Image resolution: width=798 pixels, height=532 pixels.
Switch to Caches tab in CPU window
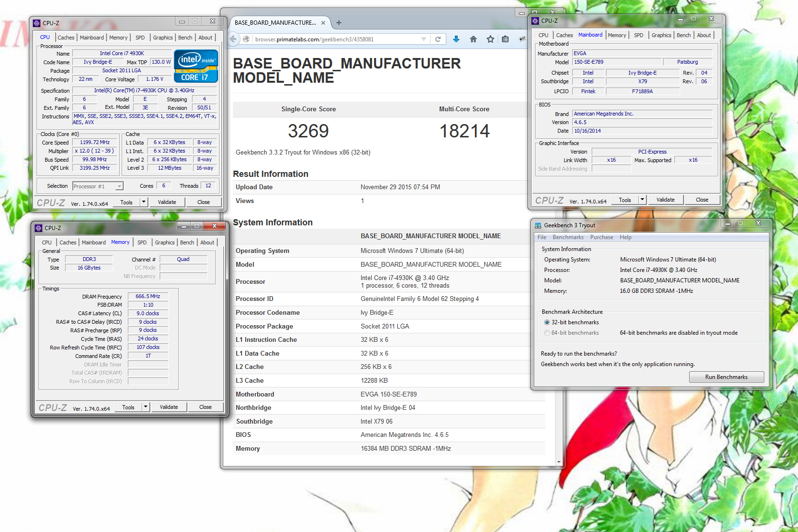[x=66, y=38]
